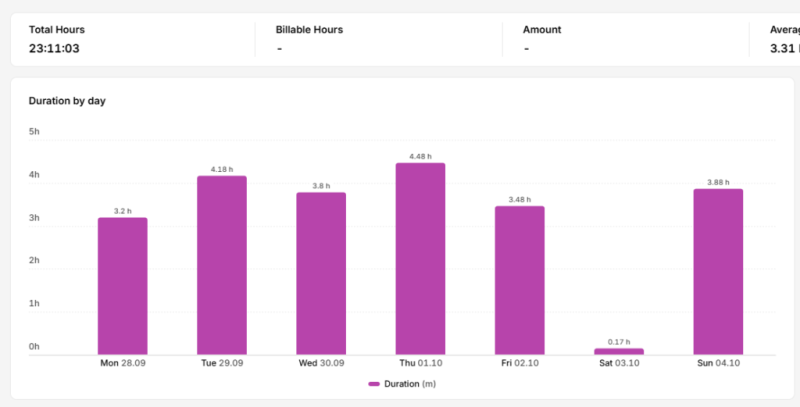Click the 2h y-axis label
This screenshot has height=407, width=800.
[x=34, y=261]
